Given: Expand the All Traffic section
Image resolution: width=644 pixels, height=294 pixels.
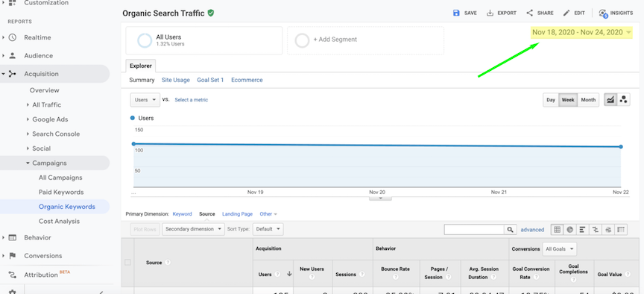Looking at the screenshot, I should coord(28,105).
